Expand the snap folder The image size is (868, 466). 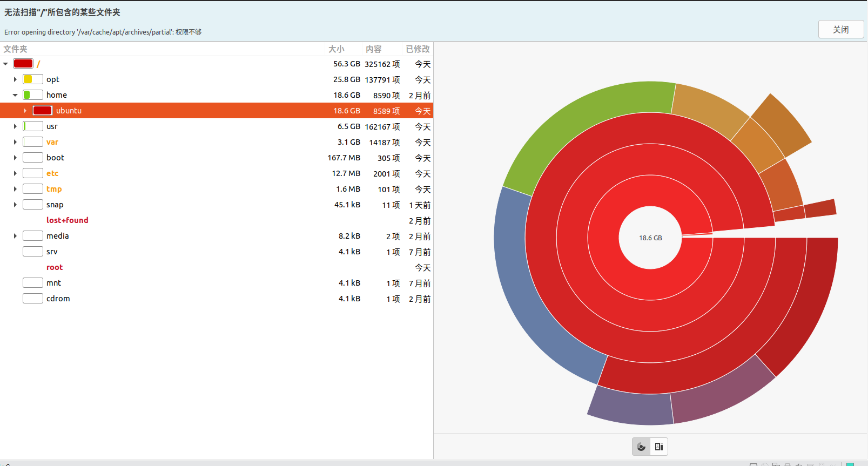point(15,205)
